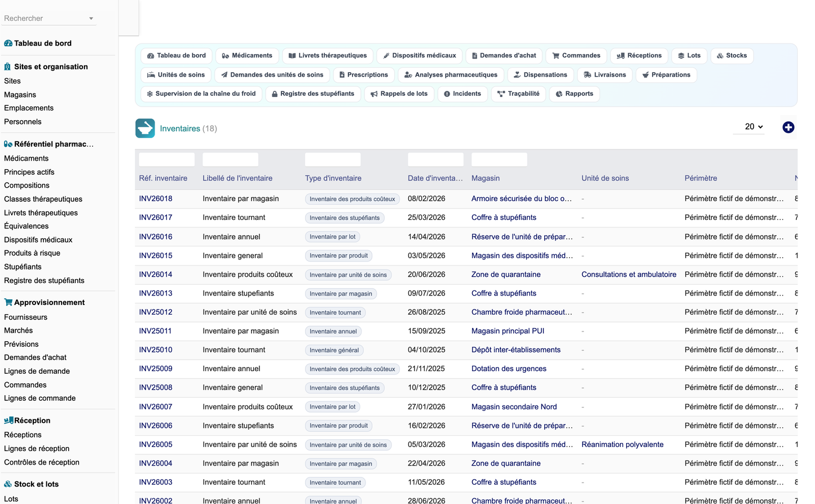The width and height of the screenshot is (815, 504).
Task: Open Registre des stupéfiants toolbar button
Action: tap(313, 94)
